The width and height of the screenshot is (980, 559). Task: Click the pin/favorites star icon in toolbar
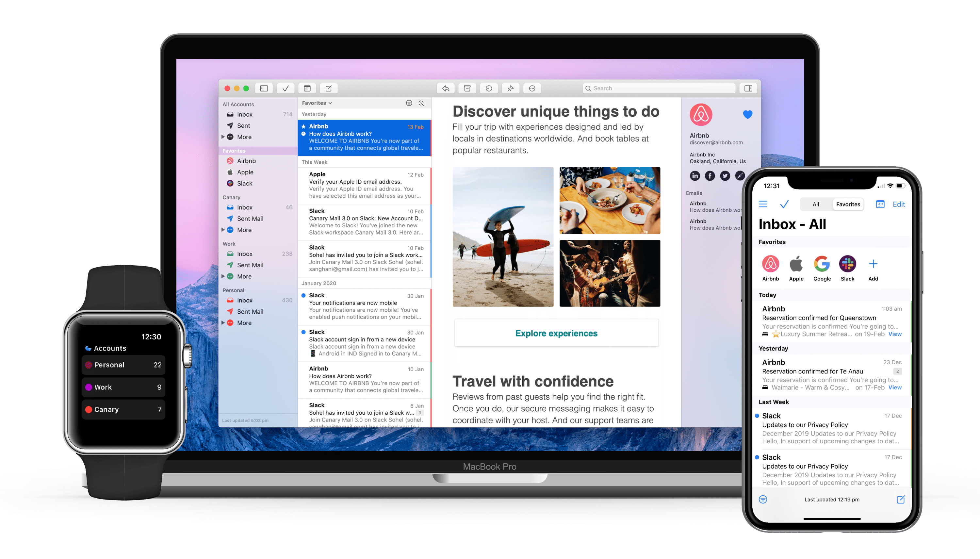[510, 88]
